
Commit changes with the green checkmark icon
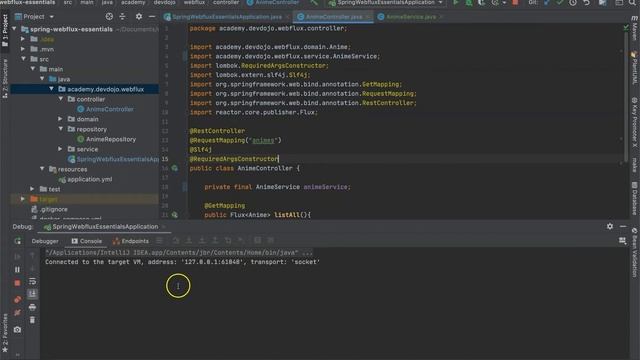(x=560, y=2)
